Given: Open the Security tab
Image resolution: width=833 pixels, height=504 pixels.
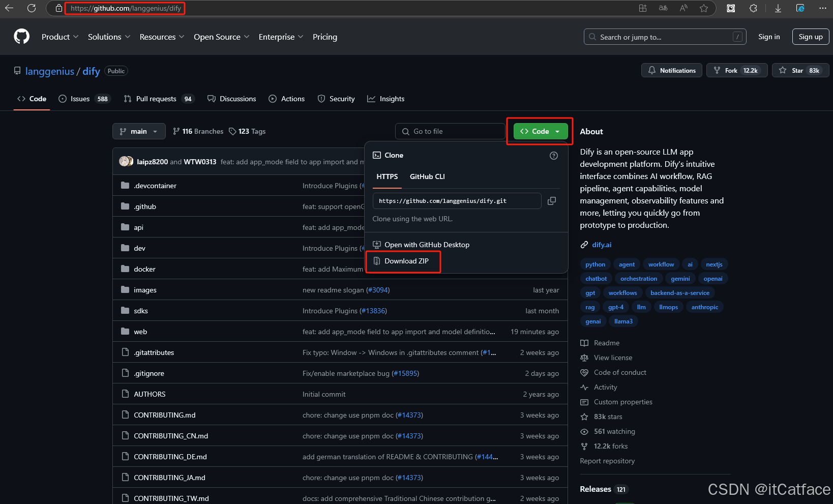Looking at the screenshot, I should (336, 99).
